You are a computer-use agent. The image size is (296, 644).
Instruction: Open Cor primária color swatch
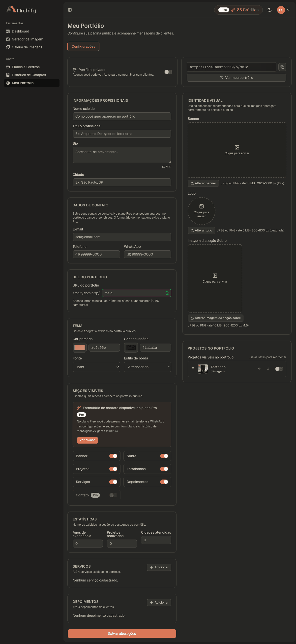click(79, 348)
